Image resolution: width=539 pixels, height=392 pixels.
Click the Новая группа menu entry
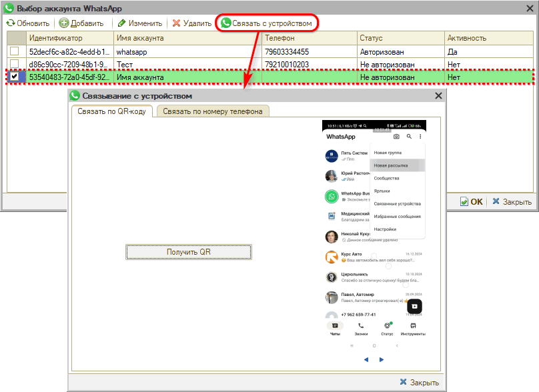click(398, 153)
